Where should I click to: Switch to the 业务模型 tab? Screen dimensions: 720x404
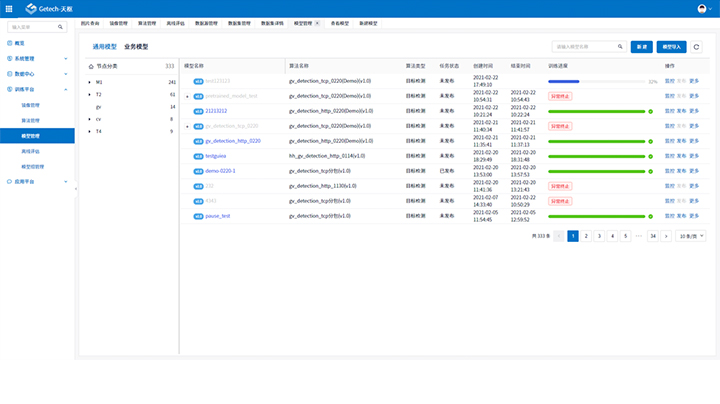tap(136, 46)
